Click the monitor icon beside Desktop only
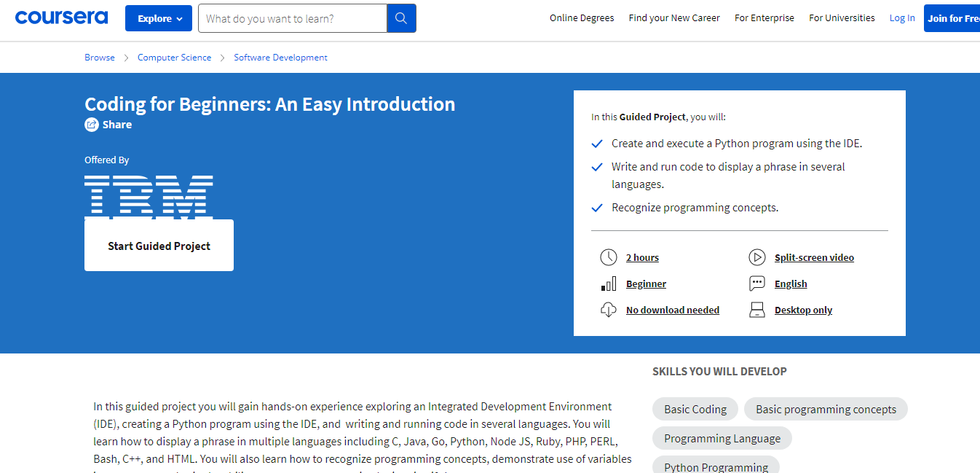The height and width of the screenshot is (473, 980). pos(757,310)
